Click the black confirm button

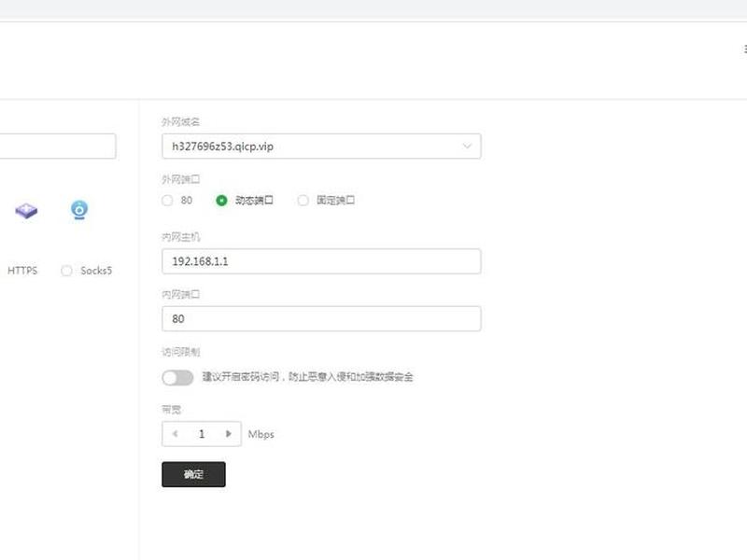tap(193, 474)
